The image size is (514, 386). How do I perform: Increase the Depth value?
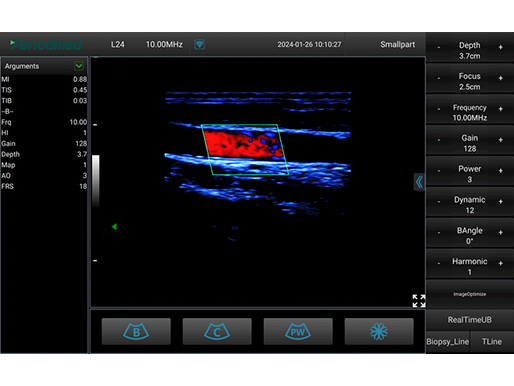point(500,47)
